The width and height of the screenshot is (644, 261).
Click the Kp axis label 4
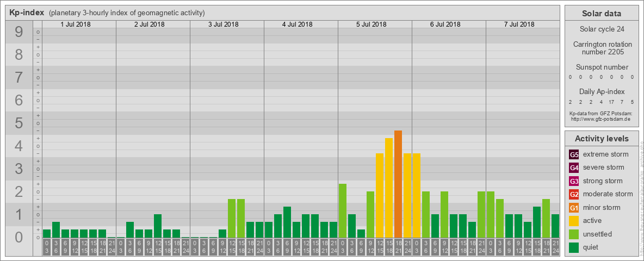19,146
